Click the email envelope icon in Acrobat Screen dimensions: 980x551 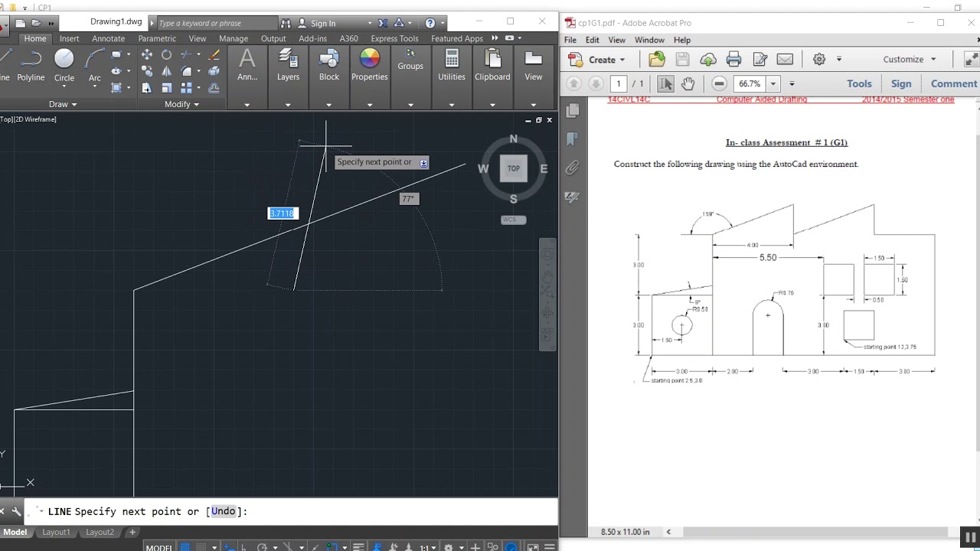[x=785, y=59]
